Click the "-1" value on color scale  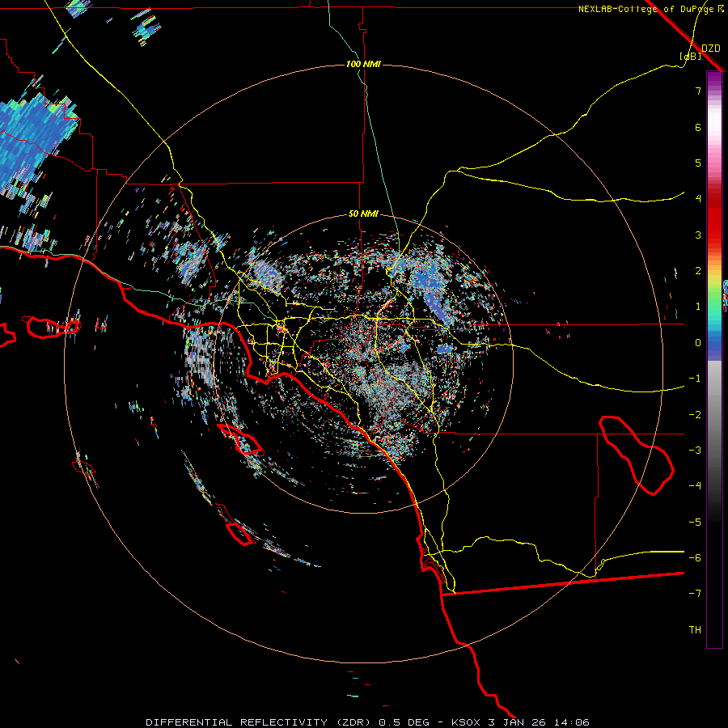pyautogui.click(x=695, y=379)
